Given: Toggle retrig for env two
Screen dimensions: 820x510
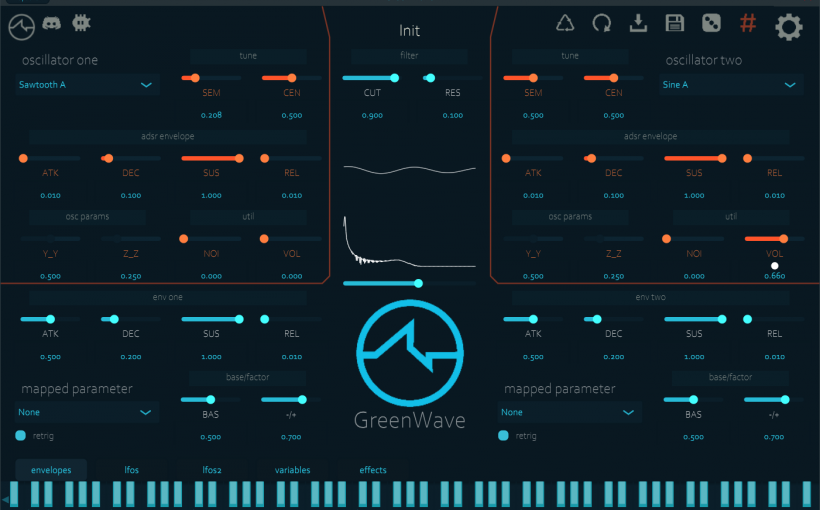Looking at the screenshot, I should coord(503,435).
